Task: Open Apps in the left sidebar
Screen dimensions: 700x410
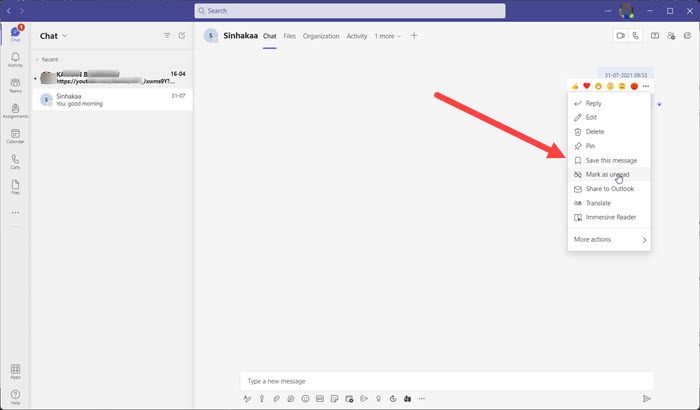Action: coord(15,371)
